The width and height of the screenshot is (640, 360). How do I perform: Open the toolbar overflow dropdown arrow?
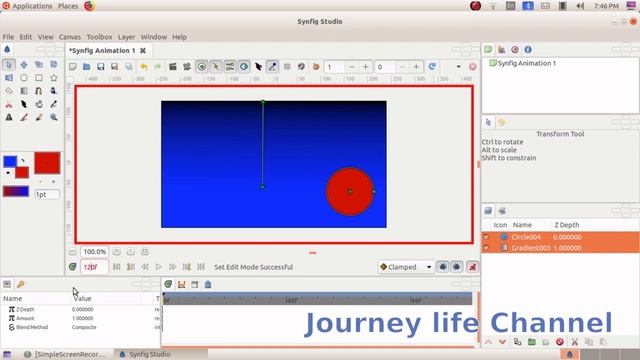(x=458, y=67)
